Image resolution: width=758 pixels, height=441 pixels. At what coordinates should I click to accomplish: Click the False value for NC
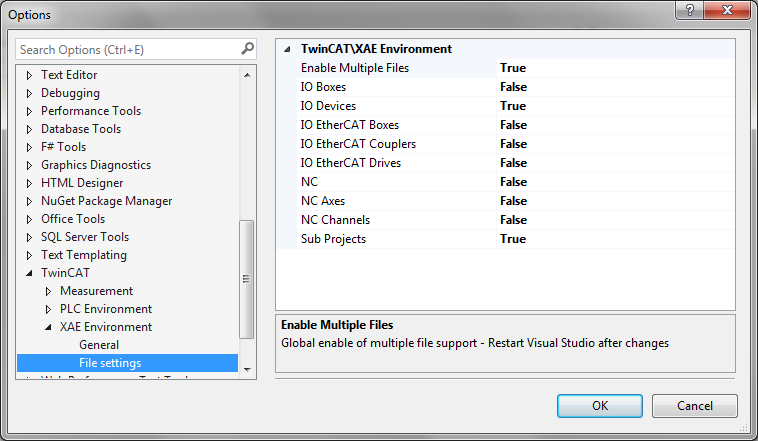(513, 182)
